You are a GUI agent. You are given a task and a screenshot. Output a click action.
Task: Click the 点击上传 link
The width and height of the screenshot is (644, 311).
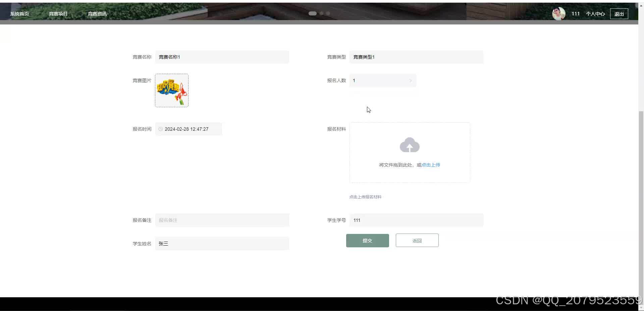coord(431,165)
